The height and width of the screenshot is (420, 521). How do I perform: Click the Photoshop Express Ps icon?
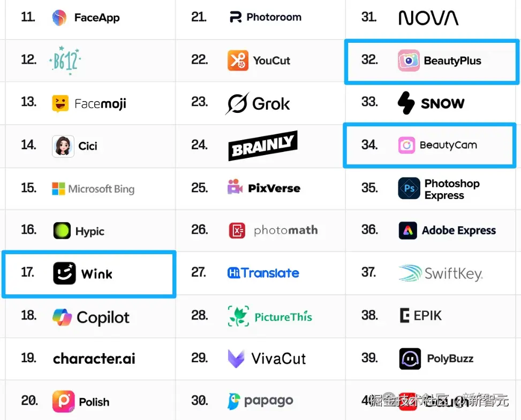(x=409, y=189)
